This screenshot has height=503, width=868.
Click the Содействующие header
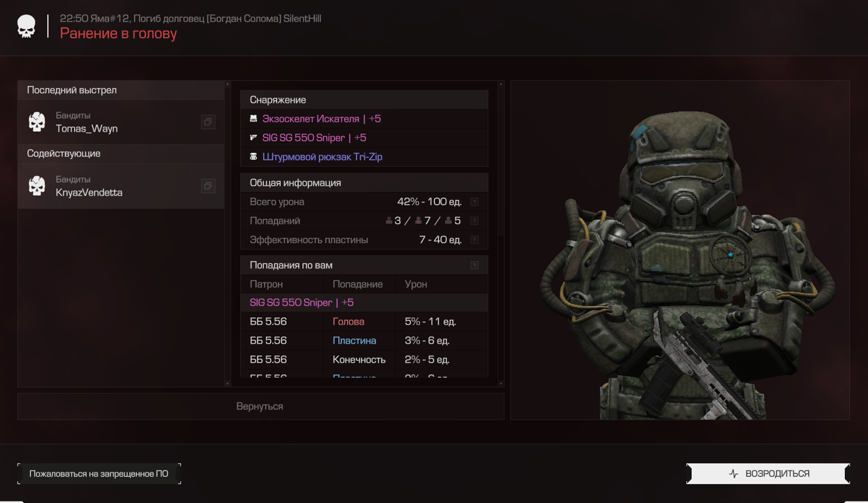121,154
